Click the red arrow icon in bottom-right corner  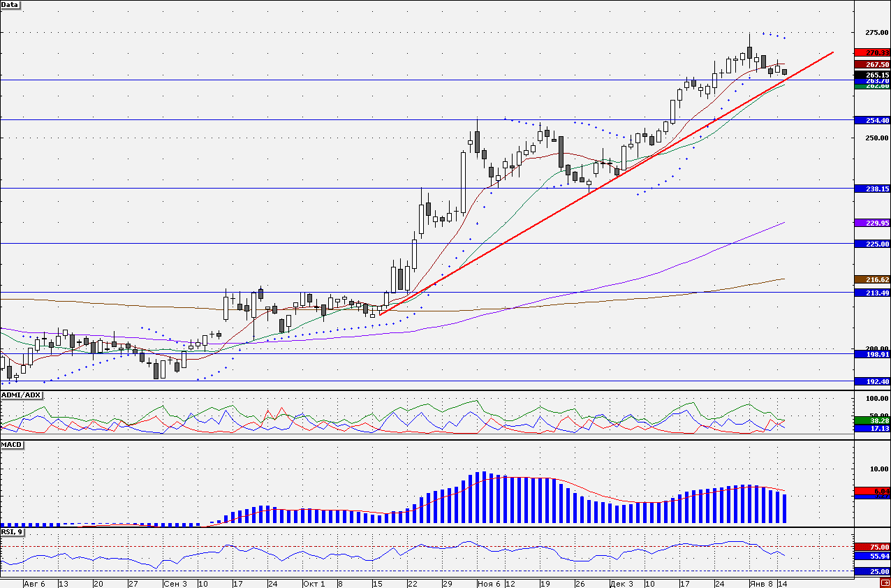[885, 583]
